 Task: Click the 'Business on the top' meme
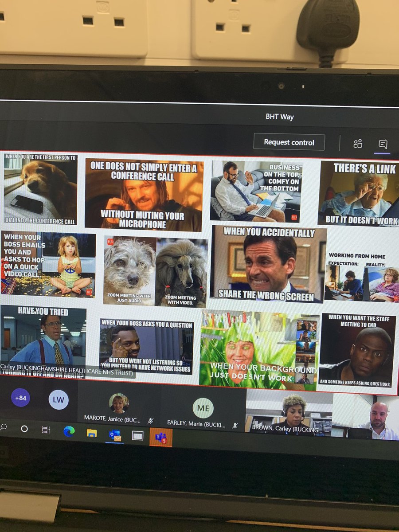pos(256,191)
